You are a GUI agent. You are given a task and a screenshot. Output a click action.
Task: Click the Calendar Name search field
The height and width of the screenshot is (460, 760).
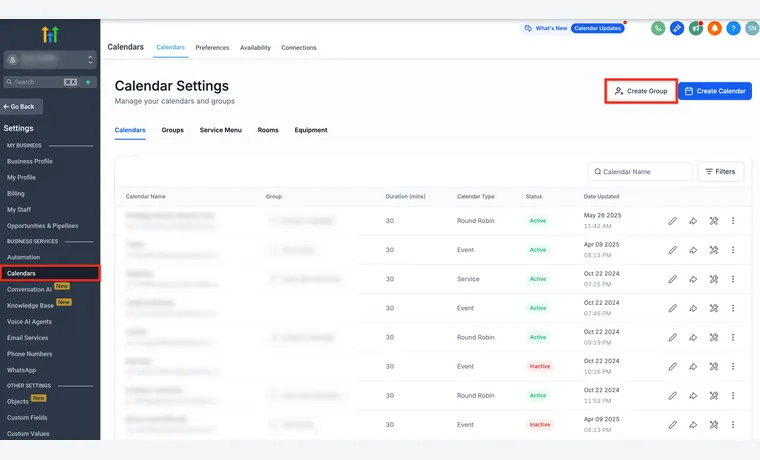click(x=640, y=172)
